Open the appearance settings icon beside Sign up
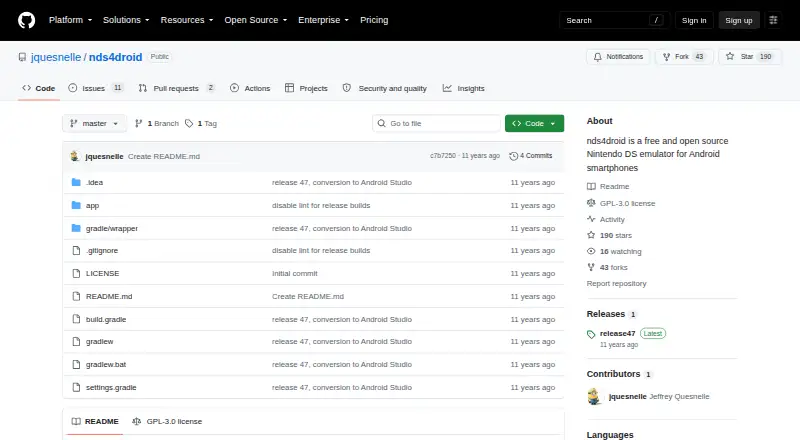Screen dimensions: 800x440 [773, 20]
